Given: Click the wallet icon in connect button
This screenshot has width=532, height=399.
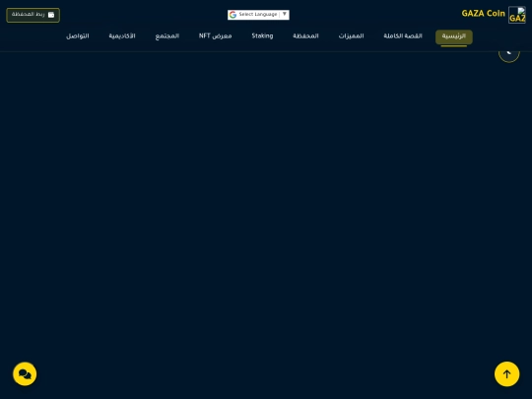Looking at the screenshot, I should click(x=51, y=15).
